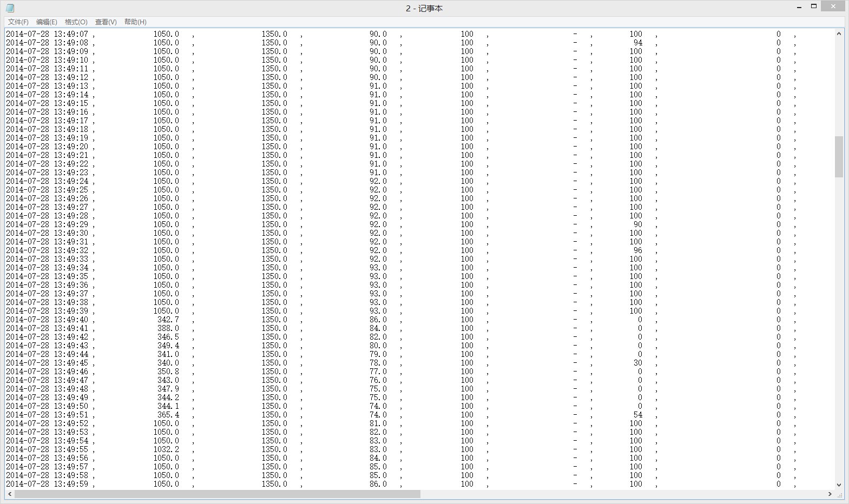Image resolution: width=849 pixels, height=504 pixels.
Task: Click value "350.8" in the 13:49:46 row
Action: [x=168, y=372]
